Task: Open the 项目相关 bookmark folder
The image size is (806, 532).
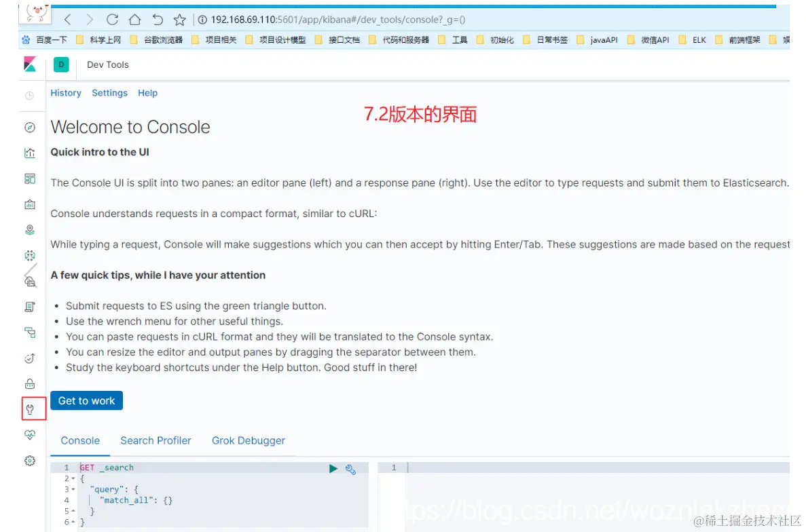Action: (x=215, y=40)
